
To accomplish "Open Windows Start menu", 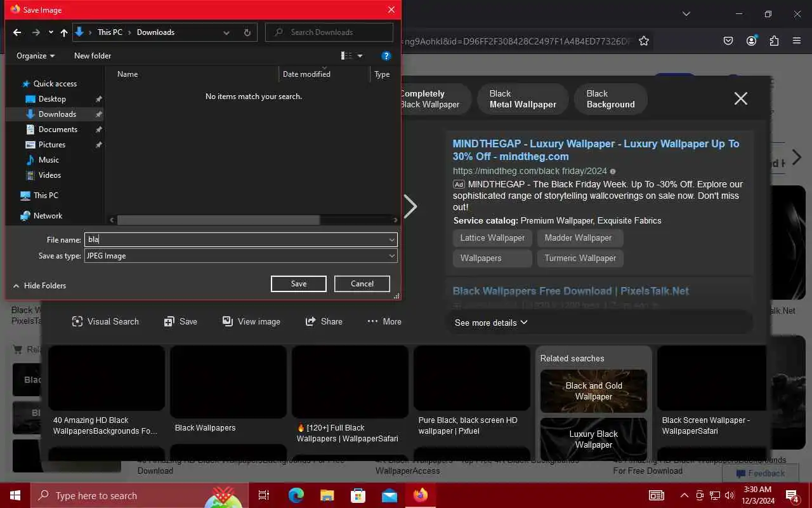I will coord(15,495).
